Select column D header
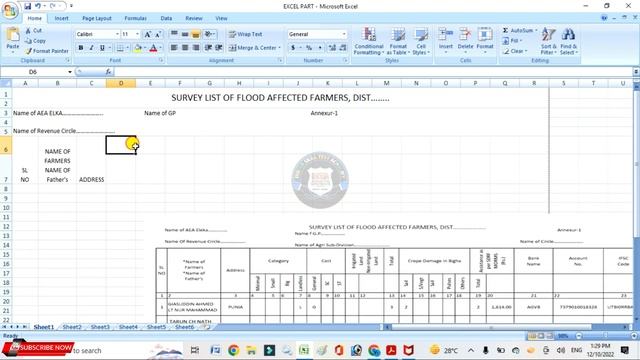 click(121, 83)
